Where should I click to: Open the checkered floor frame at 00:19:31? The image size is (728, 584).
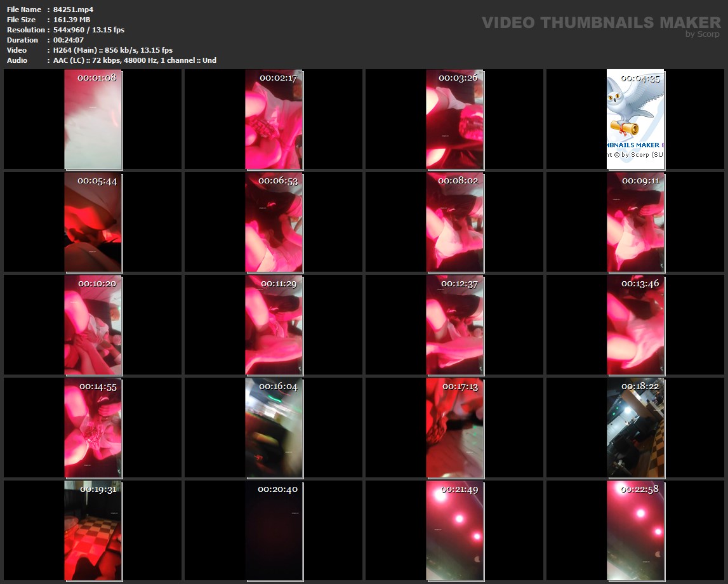tap(93, 531)
